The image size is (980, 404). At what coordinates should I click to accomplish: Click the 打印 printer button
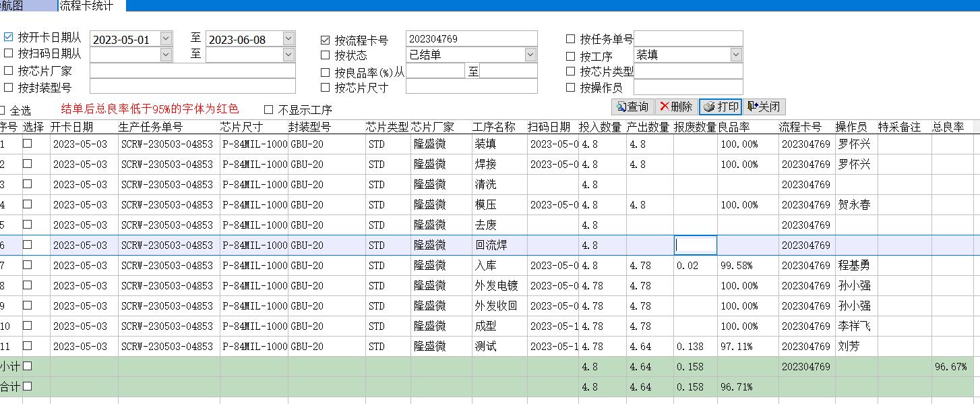coord(721,107)
